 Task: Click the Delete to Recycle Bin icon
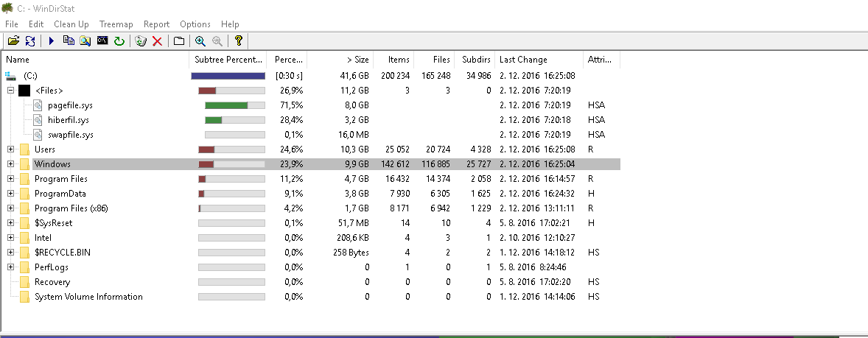click(141, 41)
